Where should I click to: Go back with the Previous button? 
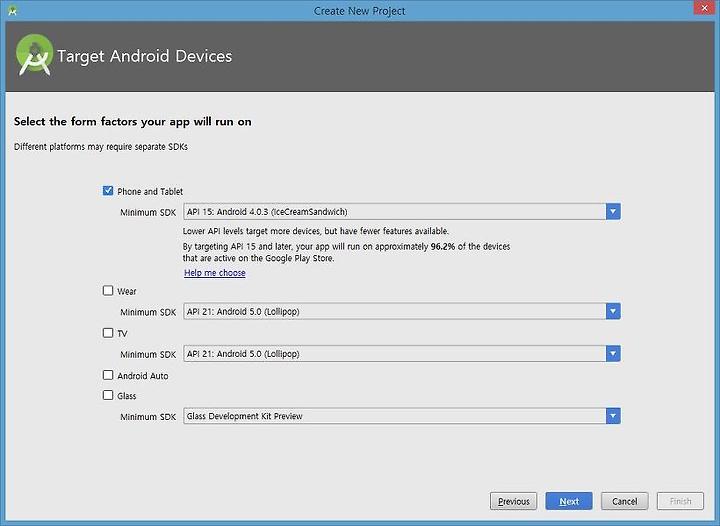point(513,501)
